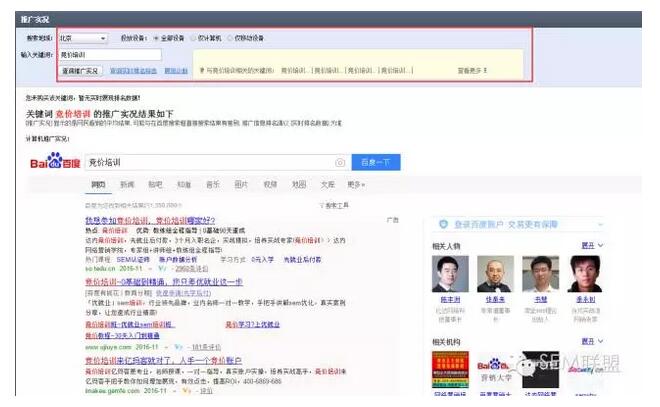Open the red organization thumbnail
The width and height of the screenshot is (660, 407).
(x=450, y=370)
